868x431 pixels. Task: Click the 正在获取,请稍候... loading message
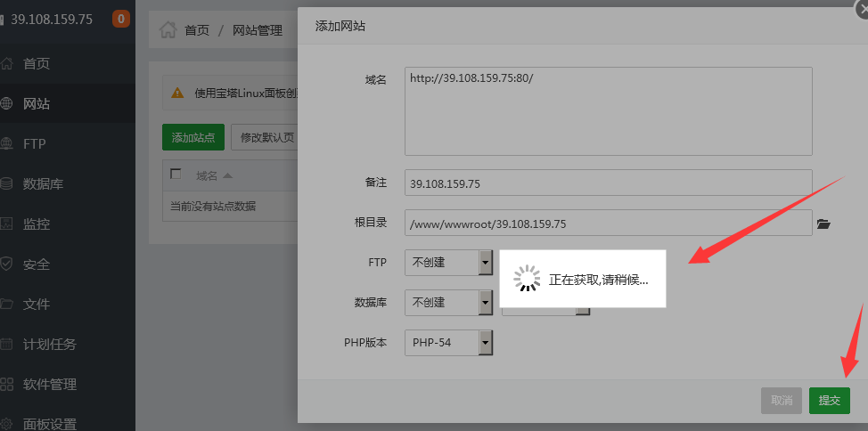click(598, 280)
